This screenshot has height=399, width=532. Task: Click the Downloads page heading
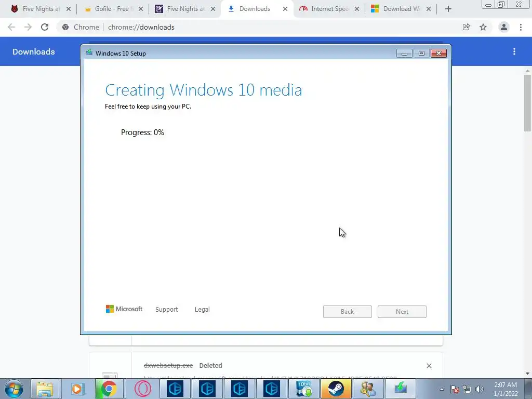tap(34, 51)
